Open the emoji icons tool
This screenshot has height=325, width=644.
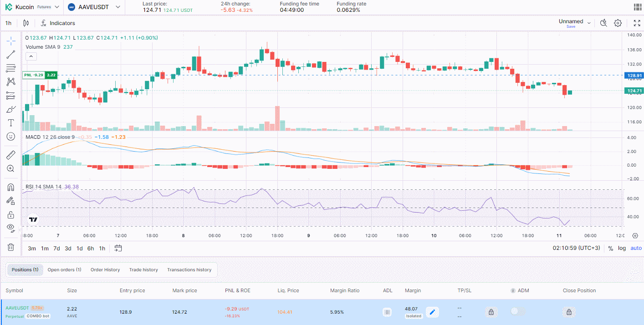(x=11, y=137)
